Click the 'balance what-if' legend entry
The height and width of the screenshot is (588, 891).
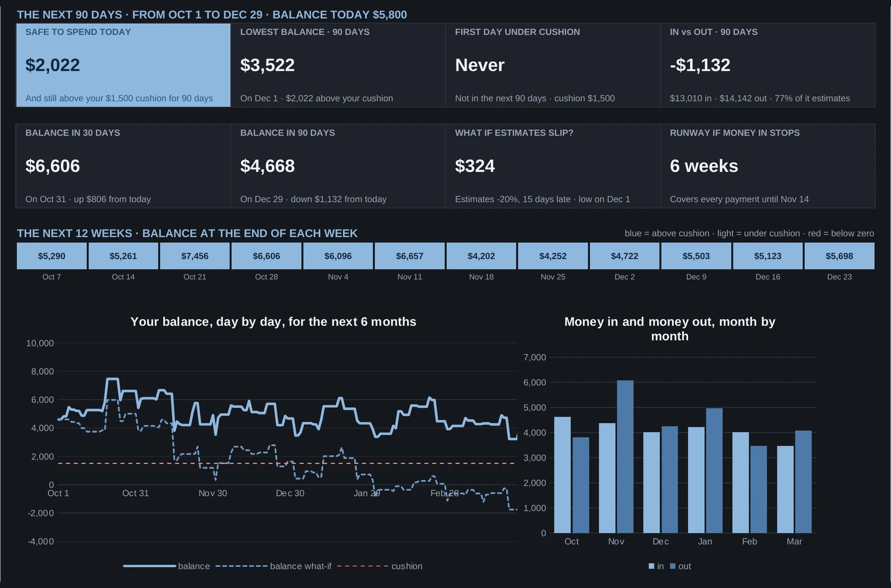point(273,566)
